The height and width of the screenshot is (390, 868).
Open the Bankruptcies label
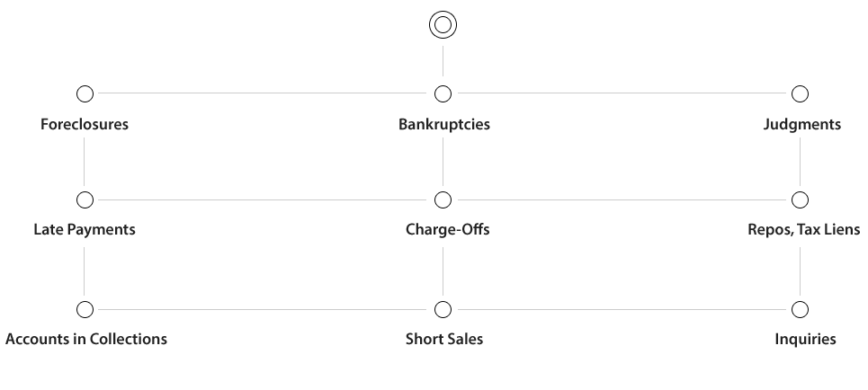click(444, 125)
